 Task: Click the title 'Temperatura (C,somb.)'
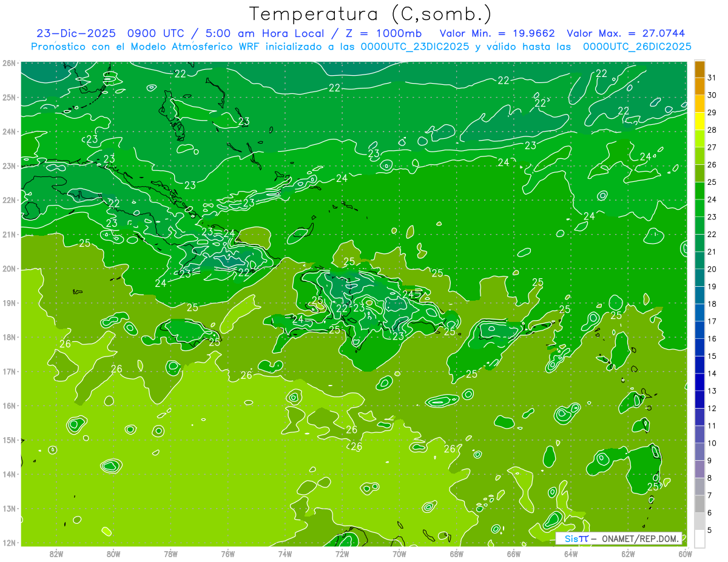(371, 14)
